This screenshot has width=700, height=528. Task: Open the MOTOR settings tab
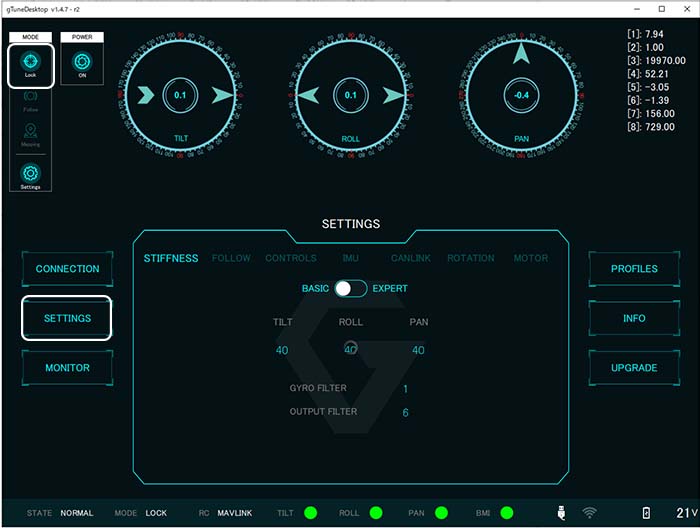(530, 258)
